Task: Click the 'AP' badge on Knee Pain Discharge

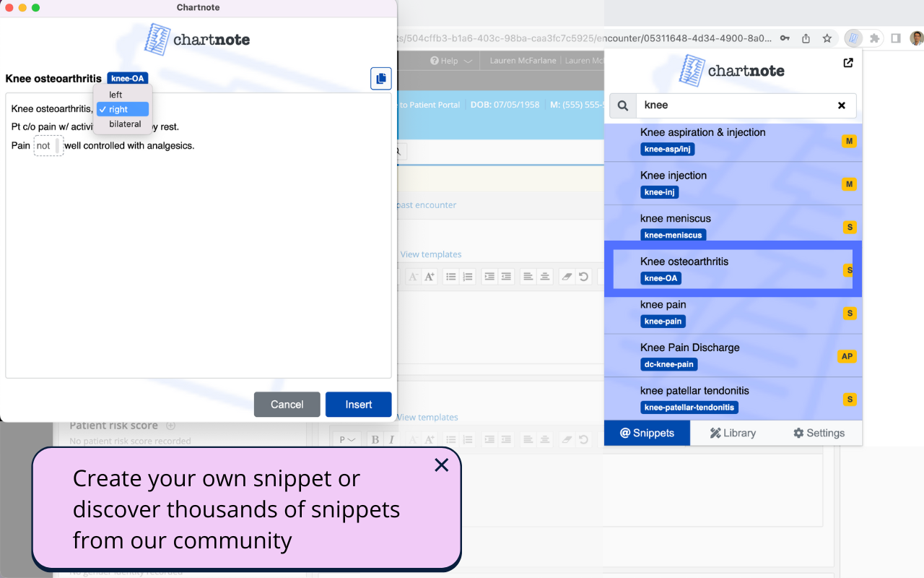Action: (847, 356)
